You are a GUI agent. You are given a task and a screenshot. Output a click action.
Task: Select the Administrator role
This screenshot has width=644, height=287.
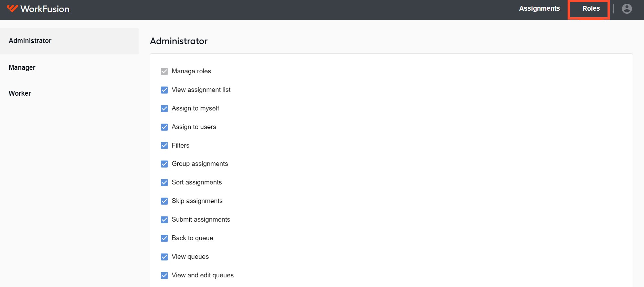(x=69, y=41)
